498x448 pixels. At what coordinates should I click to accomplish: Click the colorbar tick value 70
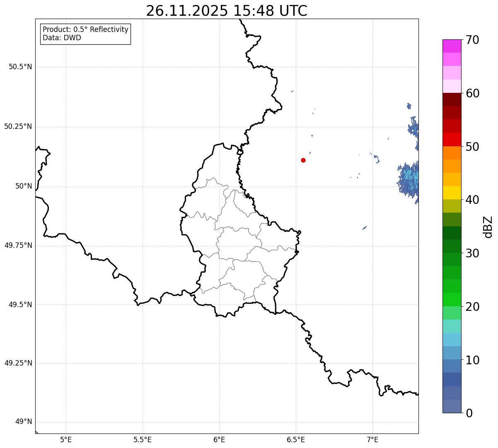pos(472,40)
